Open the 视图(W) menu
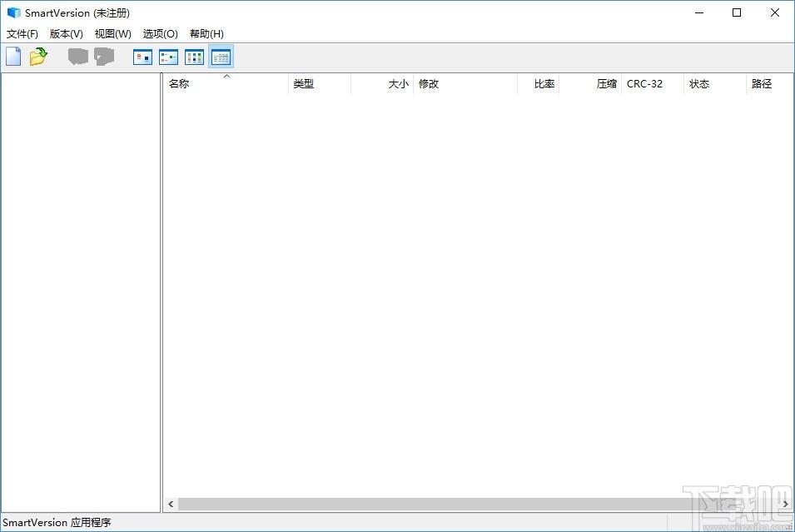 pos(112,34)
